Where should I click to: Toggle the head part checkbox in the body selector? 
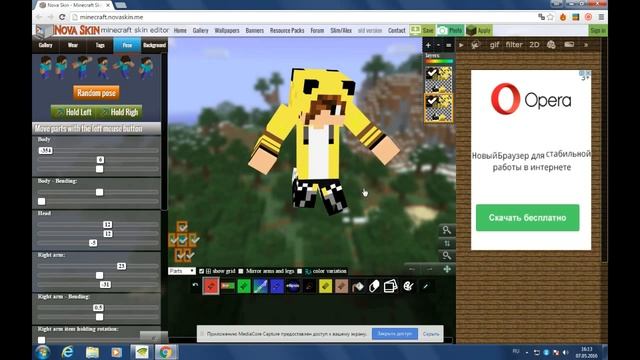pos(182,227)
